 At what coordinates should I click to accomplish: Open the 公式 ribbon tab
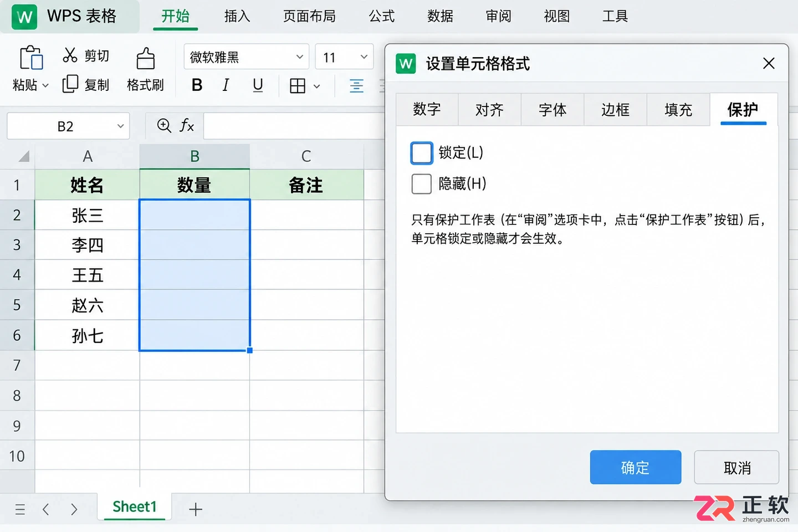pos(382,16)
